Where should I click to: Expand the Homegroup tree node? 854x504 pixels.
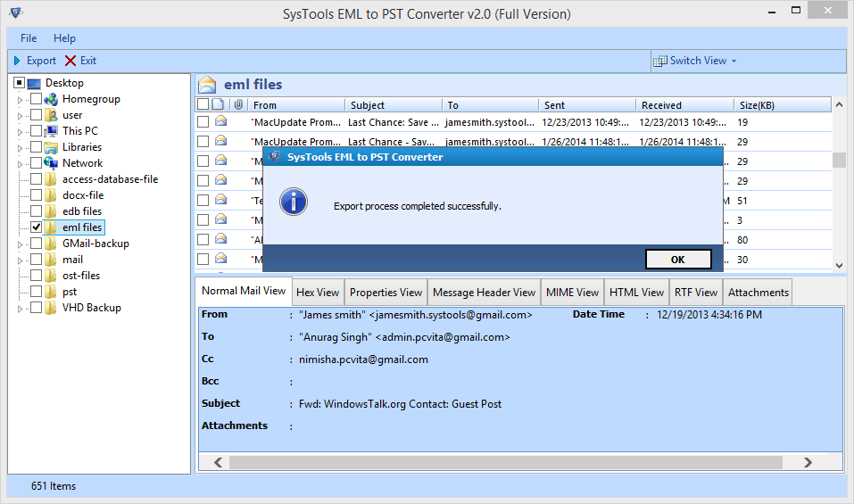coord(21,100)
